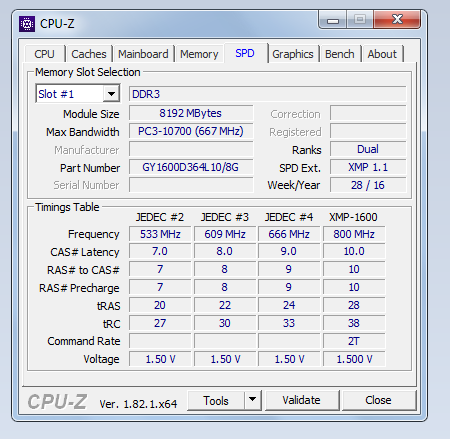Minimize the CPU-Z window
This screenshot has width=450, height=439.
point(333,20)
